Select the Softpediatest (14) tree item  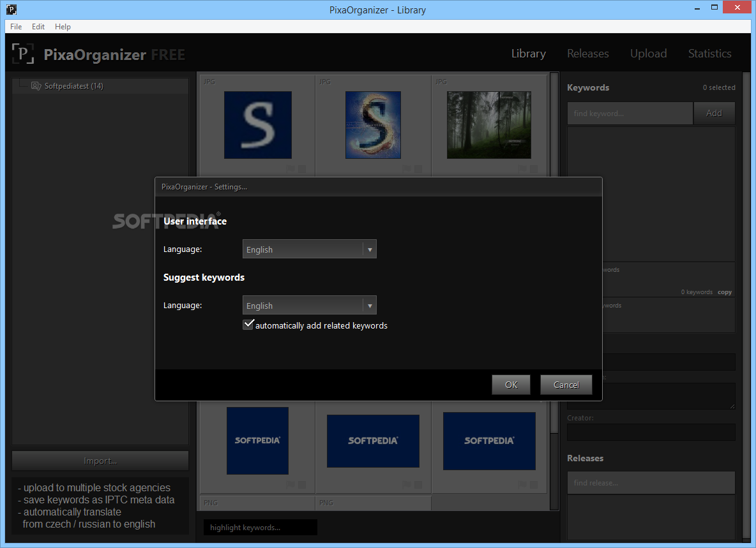(100, 85)
